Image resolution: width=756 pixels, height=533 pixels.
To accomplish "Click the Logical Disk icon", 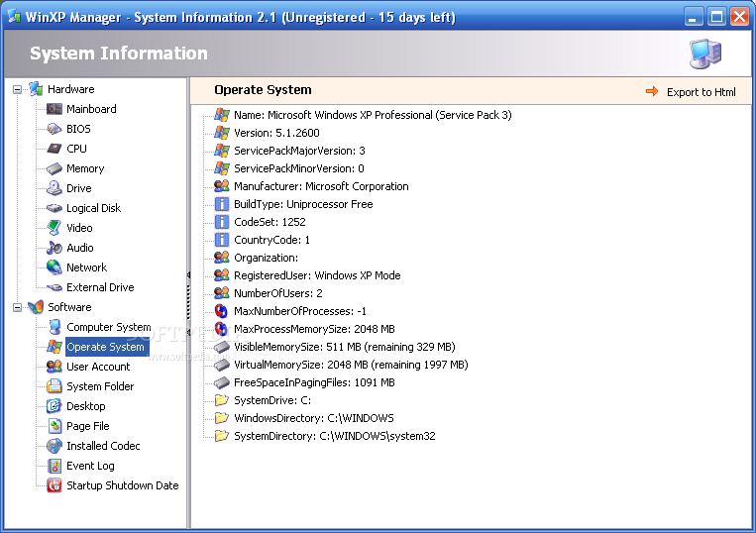I will tap(54, 208).
